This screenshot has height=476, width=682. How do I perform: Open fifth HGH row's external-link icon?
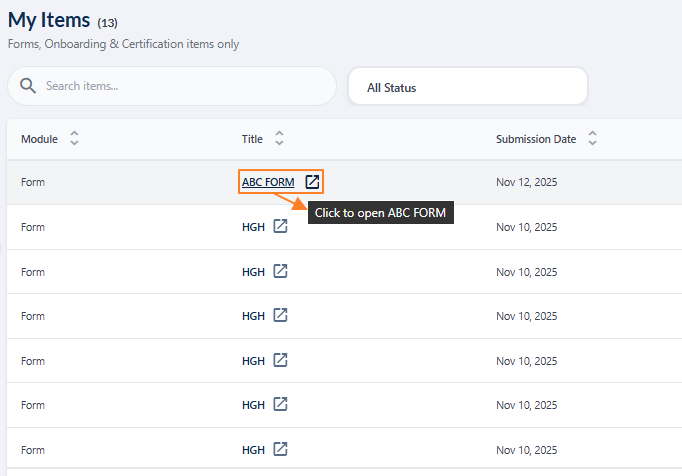point(281,404)
